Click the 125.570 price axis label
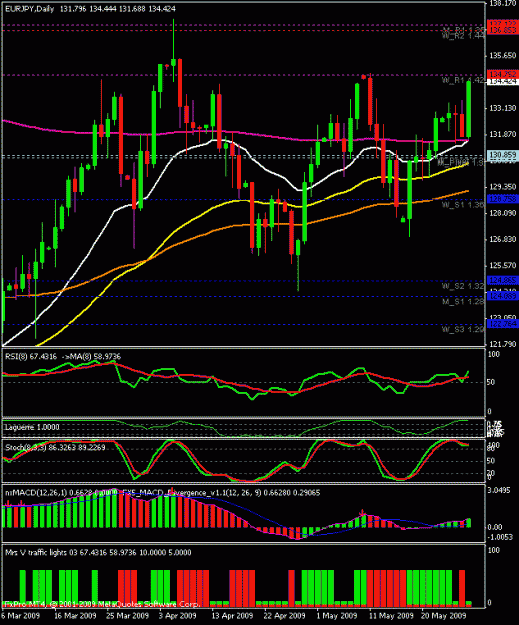The image size is (519, 625). coord(503,265)
